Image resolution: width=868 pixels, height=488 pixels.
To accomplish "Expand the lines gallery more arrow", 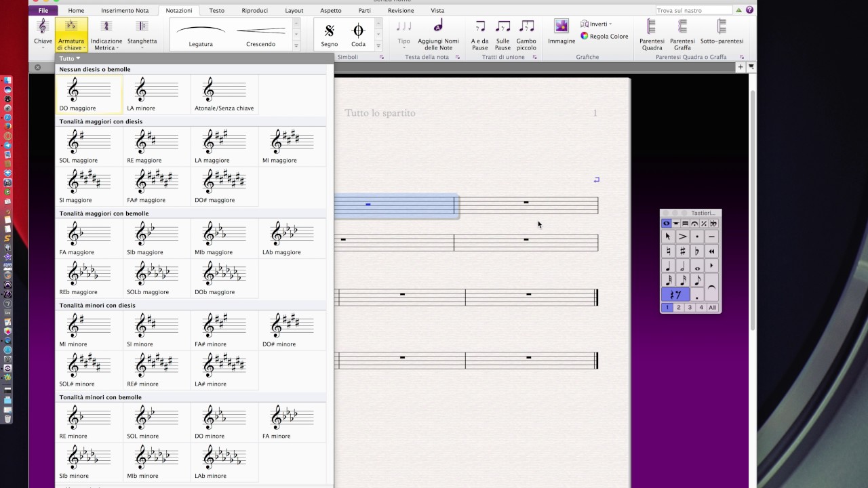I will pyautogui.click(x=296, y=45).
